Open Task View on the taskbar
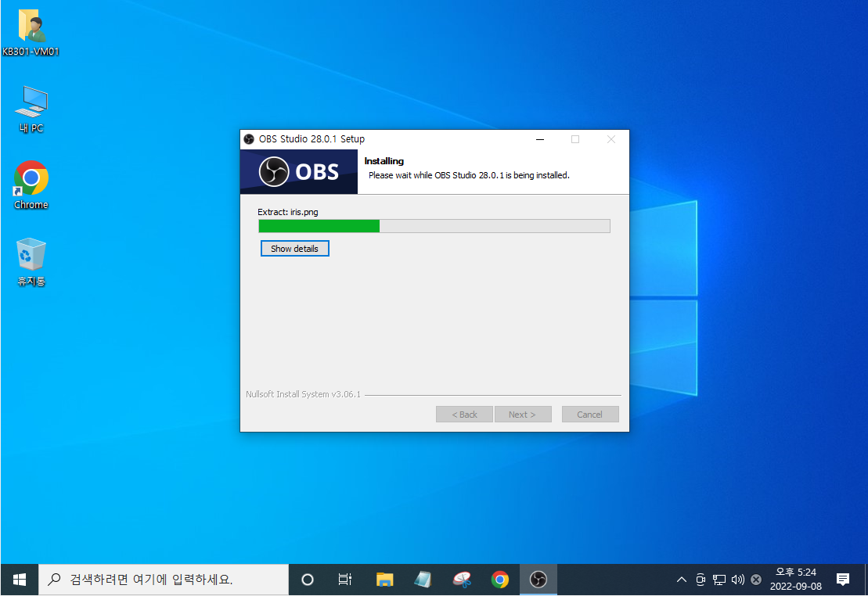 pos(345,580)
